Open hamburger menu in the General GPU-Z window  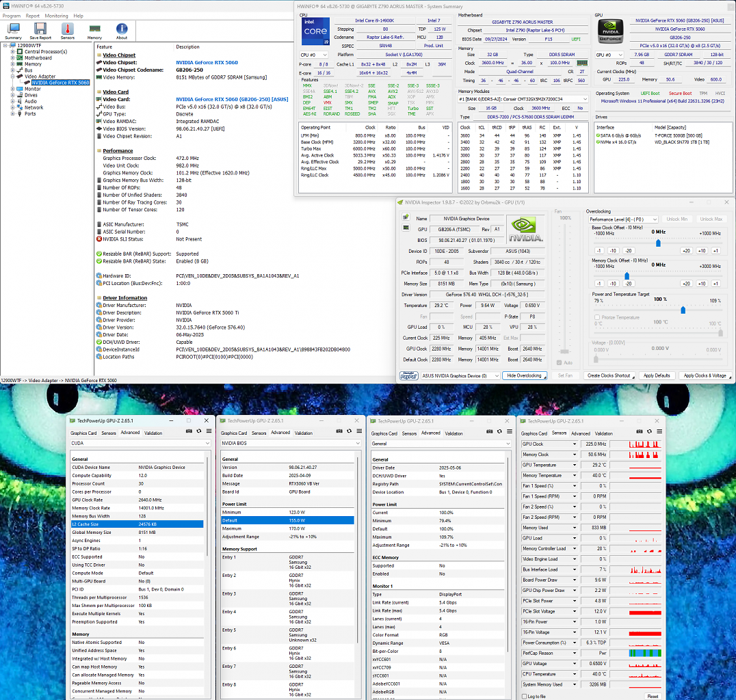click(x=510, y=431)
